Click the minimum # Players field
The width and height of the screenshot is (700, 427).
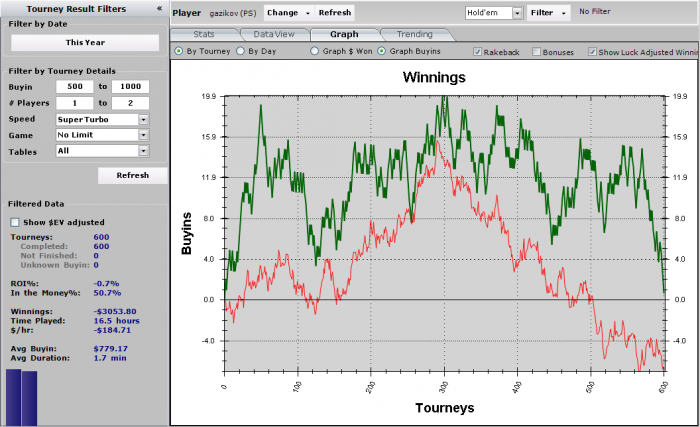coord(75,103)
